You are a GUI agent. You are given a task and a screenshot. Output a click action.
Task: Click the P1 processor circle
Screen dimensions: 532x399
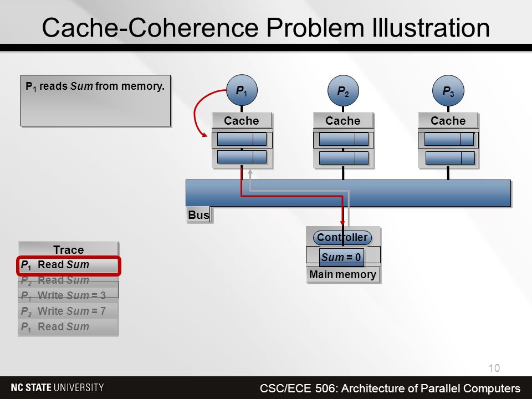[x=242, y=90]
